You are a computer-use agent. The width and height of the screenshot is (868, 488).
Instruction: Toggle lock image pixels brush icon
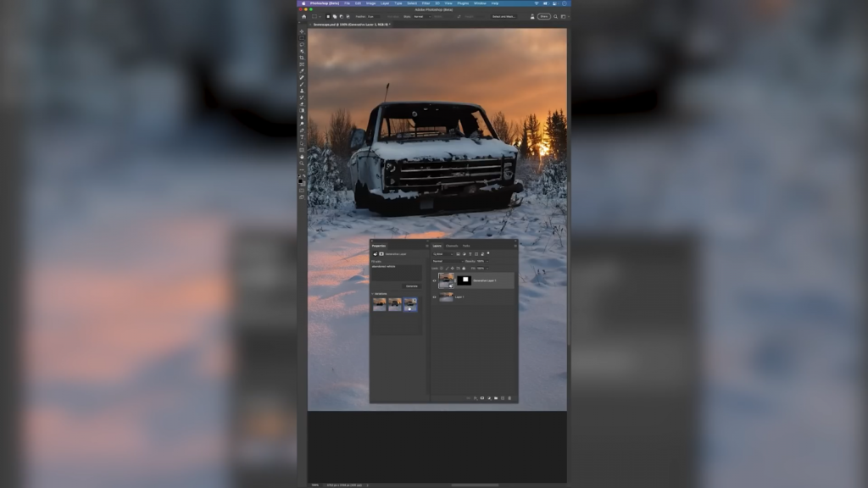(447, 269)
